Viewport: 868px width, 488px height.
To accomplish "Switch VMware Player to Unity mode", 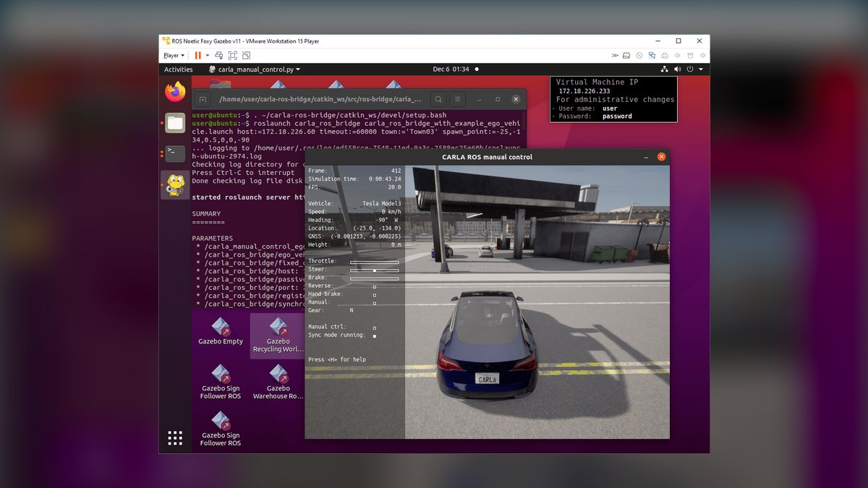I will tap(247, 55).
